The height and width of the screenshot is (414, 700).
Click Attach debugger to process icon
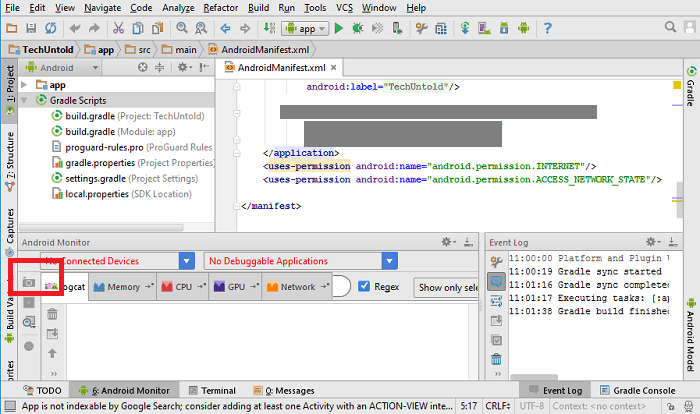(397, 28)
